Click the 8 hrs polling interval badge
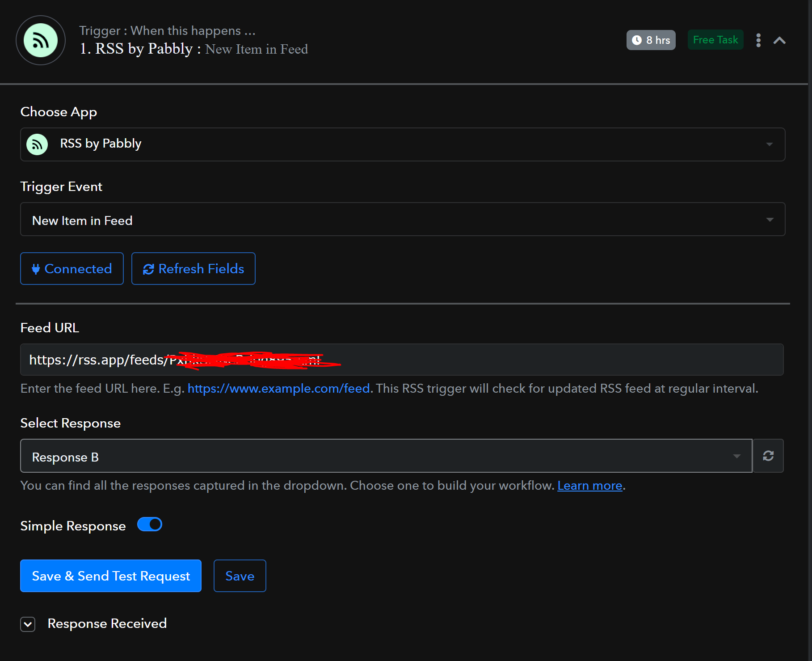Viewport: 812px width, 661px height. coord(651,40)
